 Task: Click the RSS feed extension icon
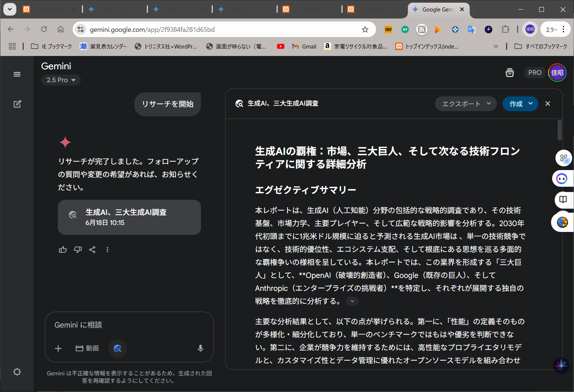pos(422,29)
